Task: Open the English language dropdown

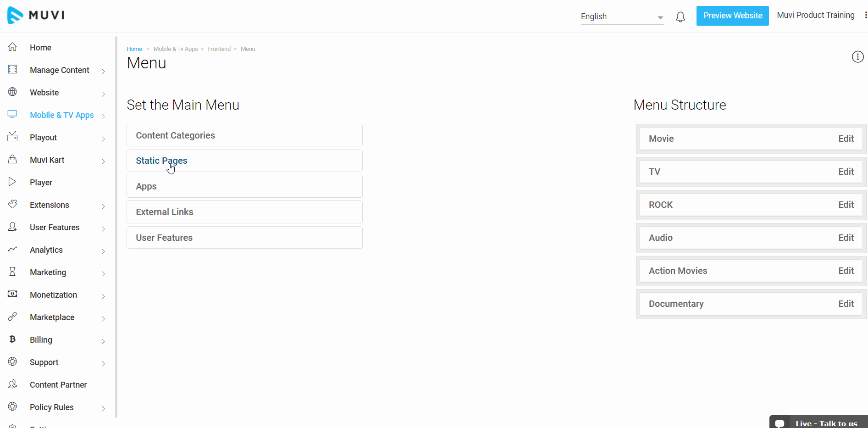Action: (x=622, y=17)
